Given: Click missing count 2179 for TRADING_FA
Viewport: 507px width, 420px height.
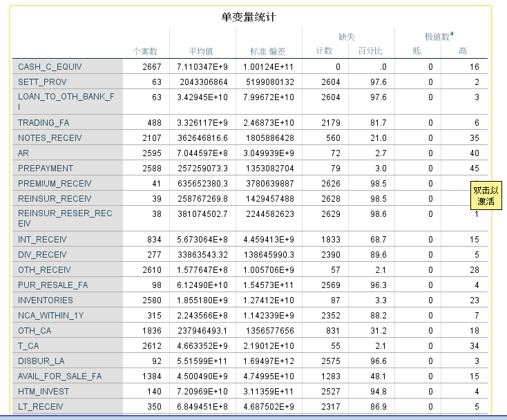Looking at the screenshot, I should (x=331, y=122).
